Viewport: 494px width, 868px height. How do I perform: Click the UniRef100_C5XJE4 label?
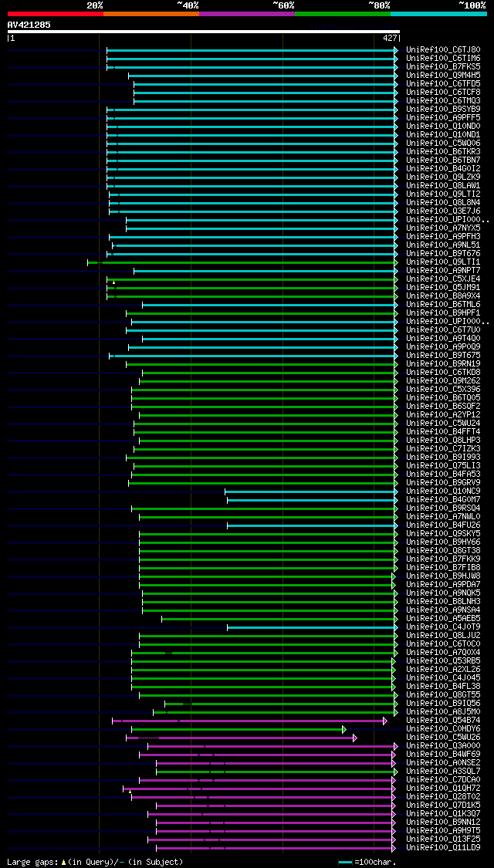pos(443,279)
